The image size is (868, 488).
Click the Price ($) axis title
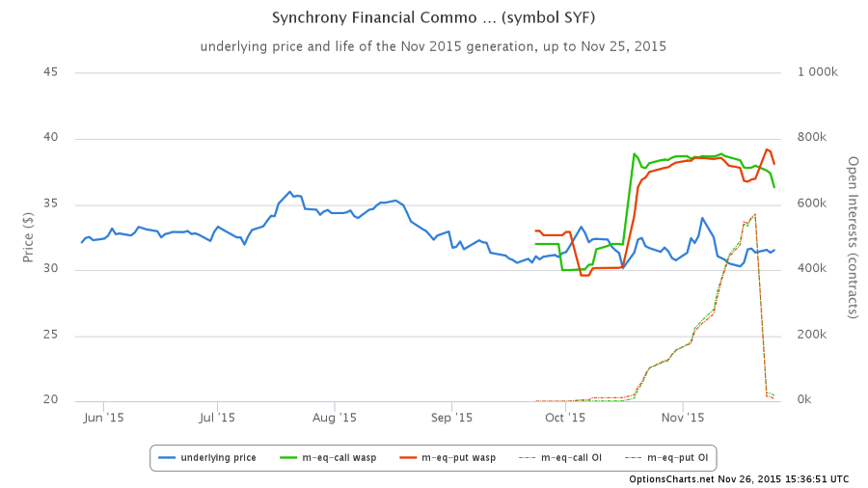point(28,237)
